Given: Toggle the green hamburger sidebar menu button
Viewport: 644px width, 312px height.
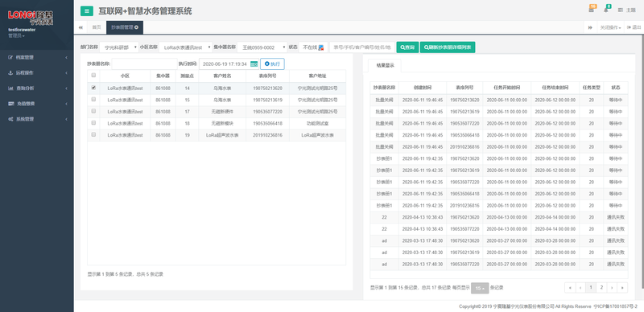Looking at the screenshot, I should (87, 11).
